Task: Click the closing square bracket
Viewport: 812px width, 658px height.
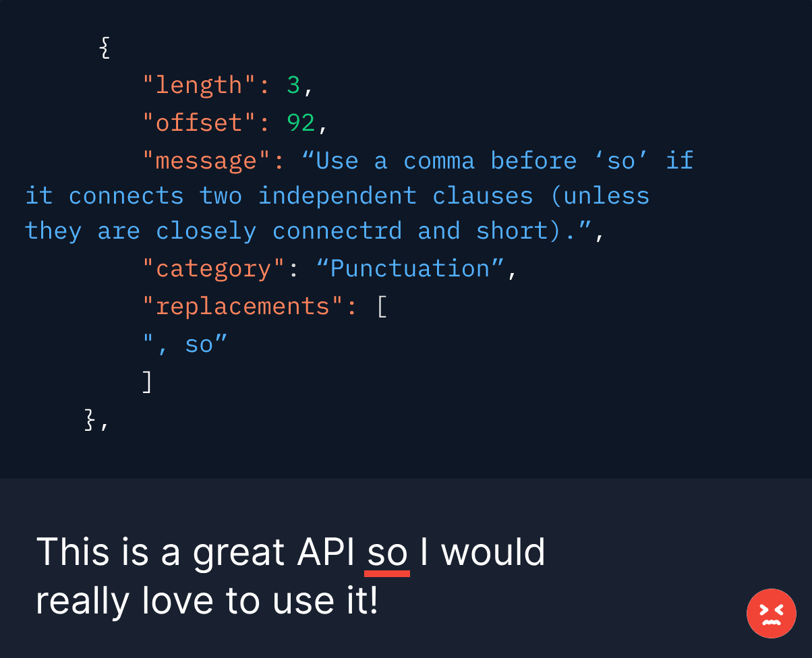Action: (x=148, y=382)
